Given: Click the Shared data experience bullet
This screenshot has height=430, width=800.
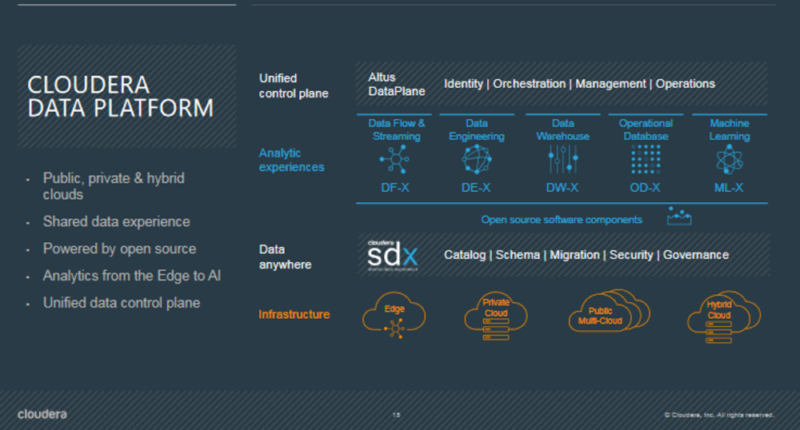Looking at the screenshot, I should coord(116,221).
